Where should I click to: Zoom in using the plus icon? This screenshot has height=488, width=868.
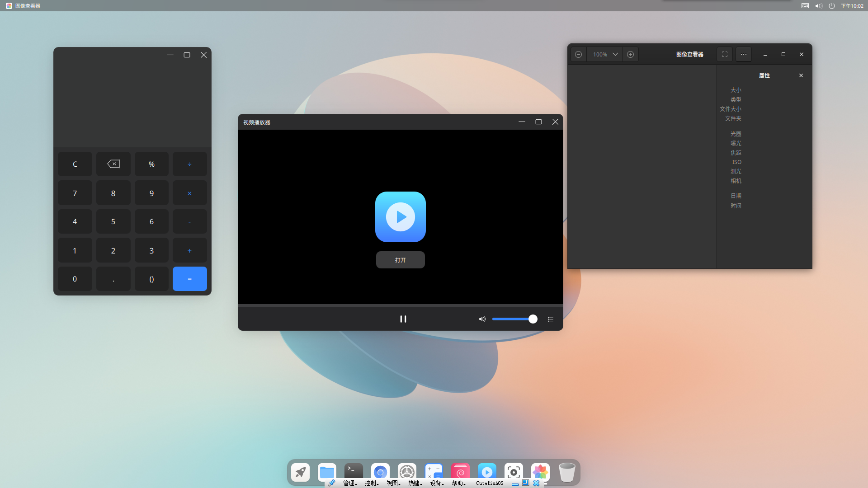(631, 54)
